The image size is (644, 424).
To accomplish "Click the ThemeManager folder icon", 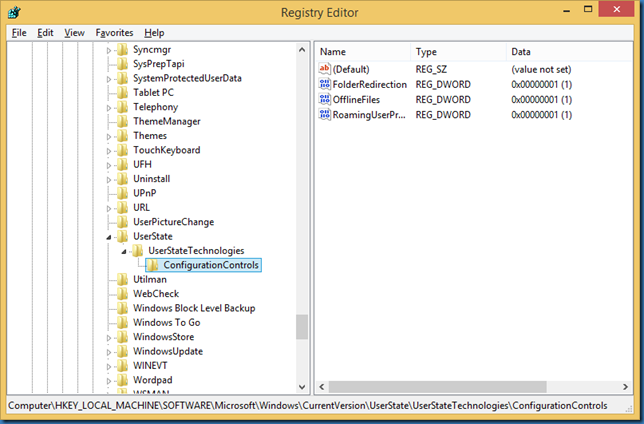I will (x=122, y=122).
